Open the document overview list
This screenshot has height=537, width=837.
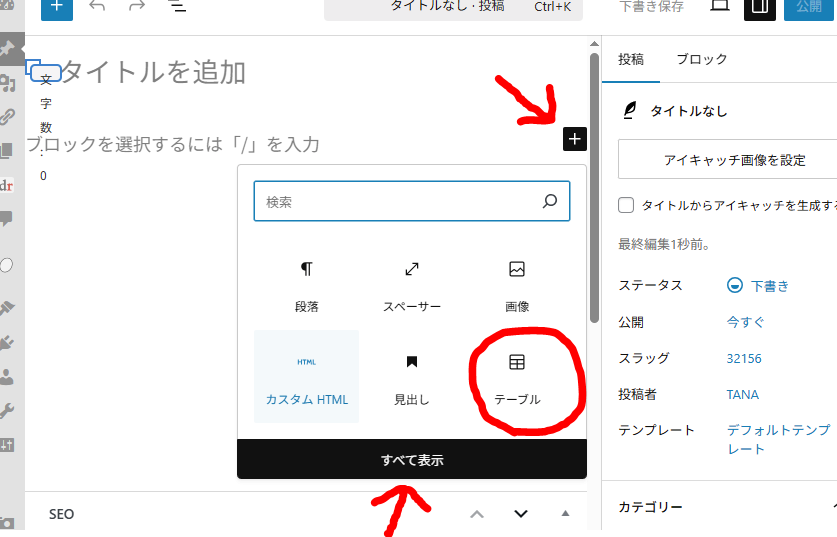tap(177, 7)
